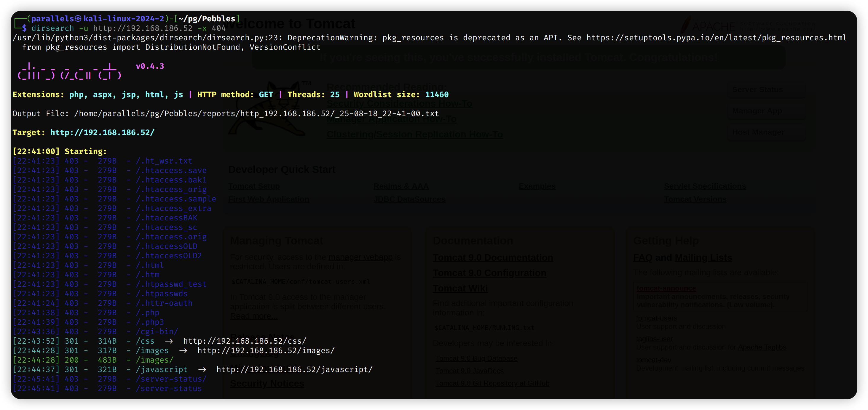Open Tomcat 9.0 JavaDocs link
Image resolution: width=868 pixels, height=410 pixels.
coord(470,371)
